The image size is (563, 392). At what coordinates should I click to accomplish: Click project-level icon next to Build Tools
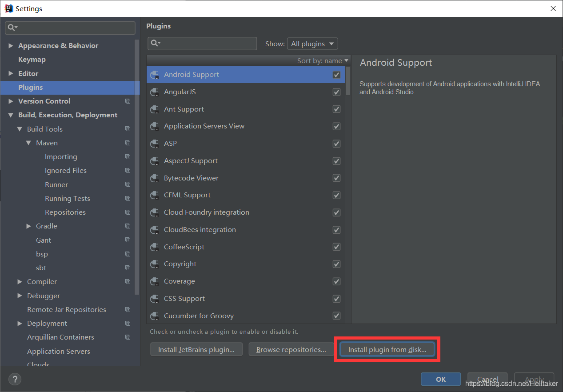click(128, 129)
